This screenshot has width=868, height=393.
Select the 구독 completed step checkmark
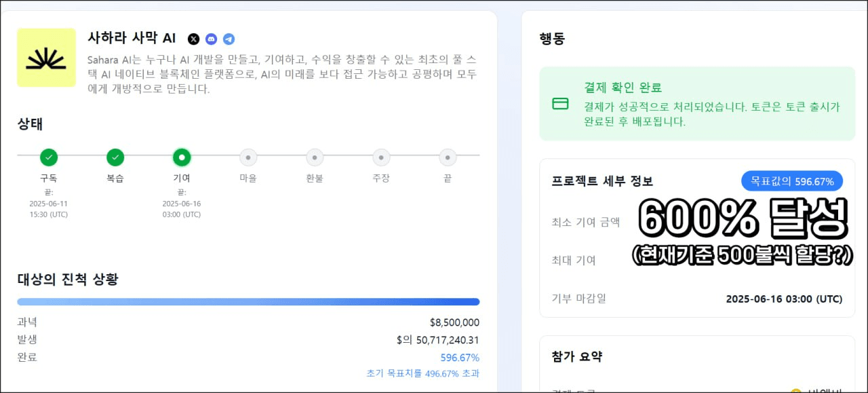(x=49, y=157)
